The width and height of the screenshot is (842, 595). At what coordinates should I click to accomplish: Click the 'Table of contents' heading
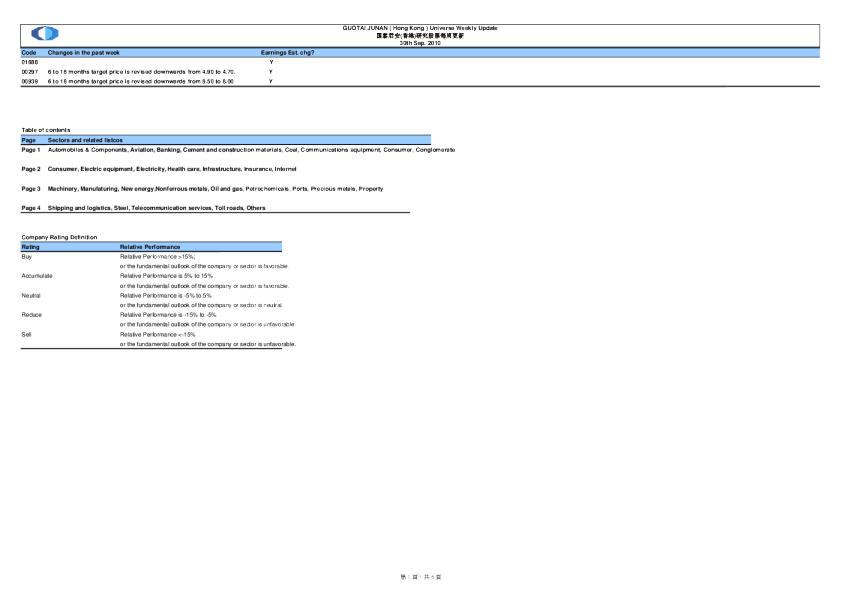(x=45, y=130)
